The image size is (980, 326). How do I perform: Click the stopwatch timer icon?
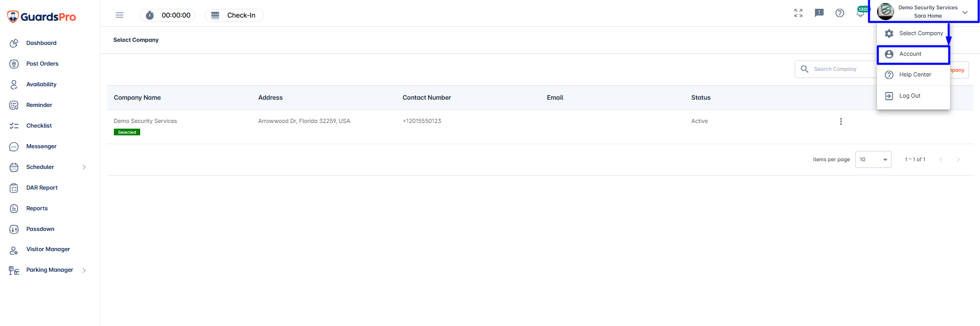click(150, 15)
